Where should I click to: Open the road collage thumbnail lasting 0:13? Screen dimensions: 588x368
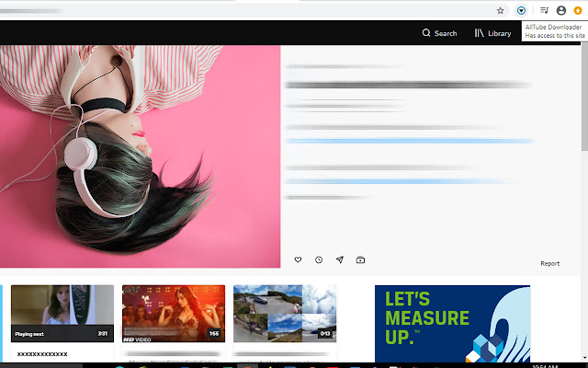click(x=285, y=313)
